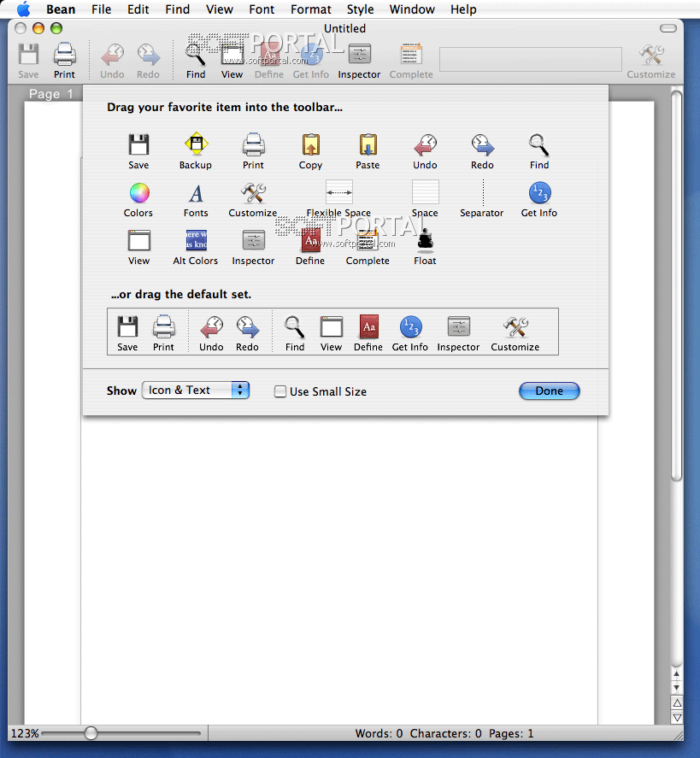
Task: Click Customize in the default toolbar set
Action: (515, 332)
